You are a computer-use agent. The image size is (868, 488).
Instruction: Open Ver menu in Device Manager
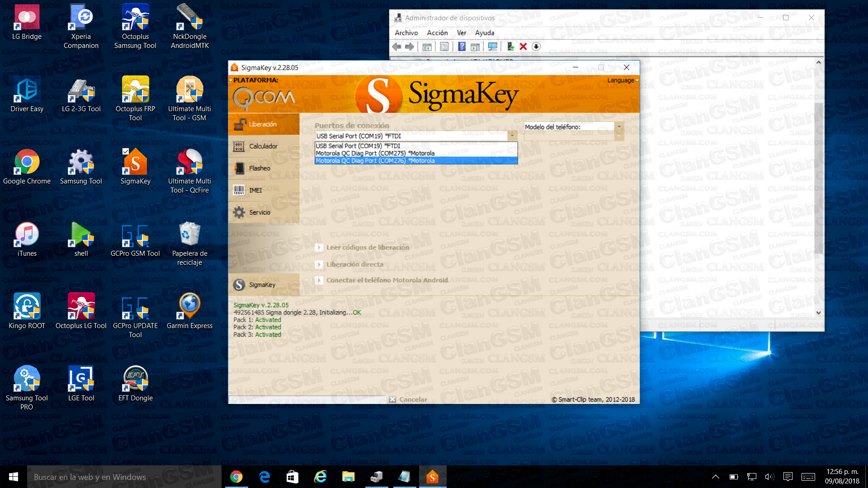462,33
